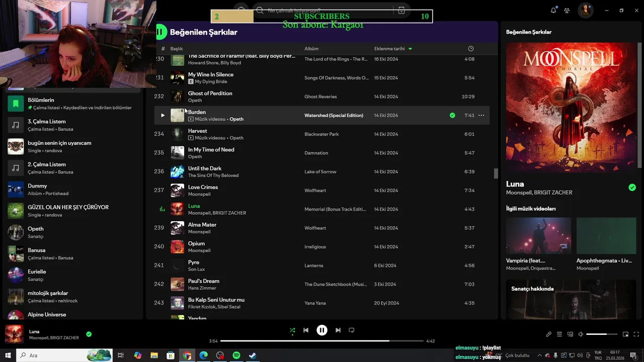Pause Beğenilen Şarkılar with the green button
This screenshot has height=362, width=644.
(160, 32)
